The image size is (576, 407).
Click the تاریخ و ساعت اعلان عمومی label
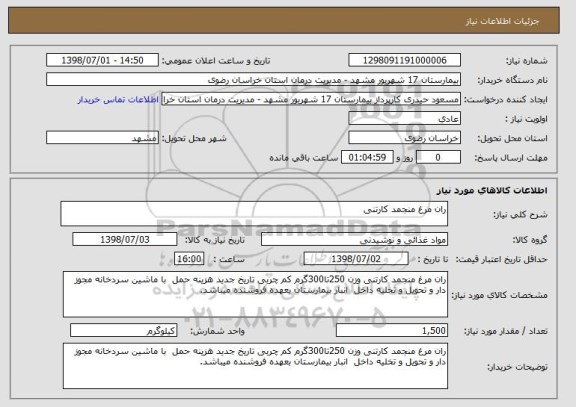[216, 61]
